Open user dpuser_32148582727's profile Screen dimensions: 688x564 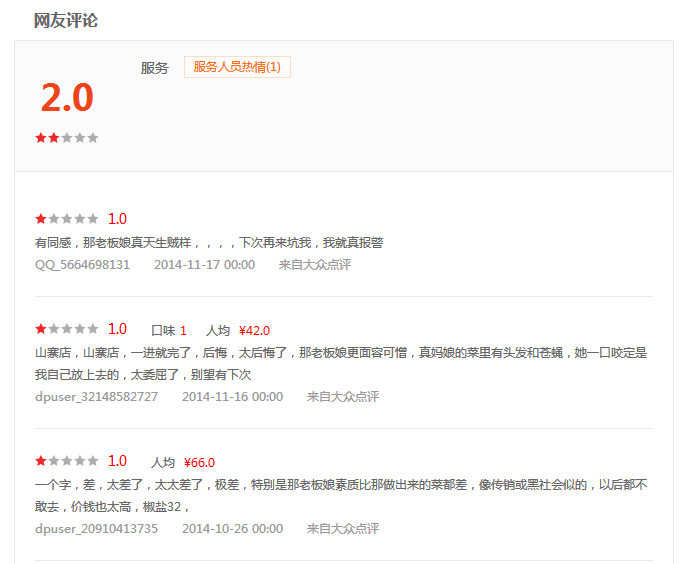(x=97, y=397)
